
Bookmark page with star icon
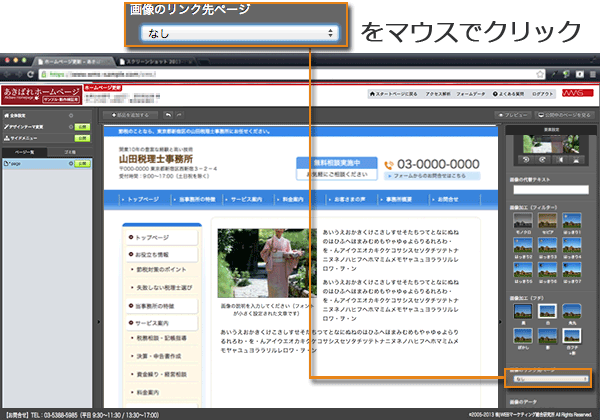[571, 73]
